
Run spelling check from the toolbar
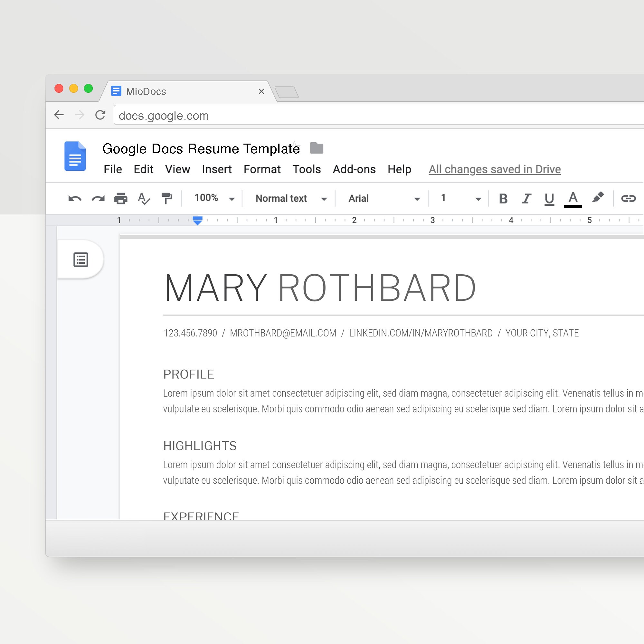click(x=143, y=198)
